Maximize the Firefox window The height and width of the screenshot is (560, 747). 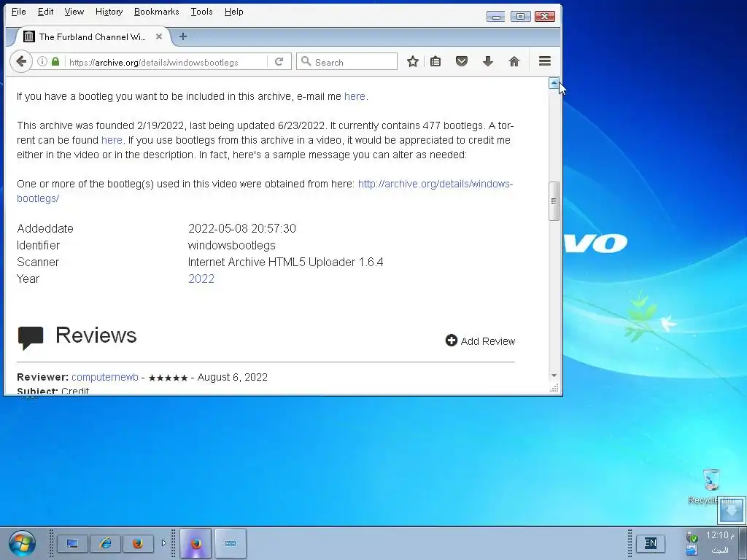tap(520, 17)
